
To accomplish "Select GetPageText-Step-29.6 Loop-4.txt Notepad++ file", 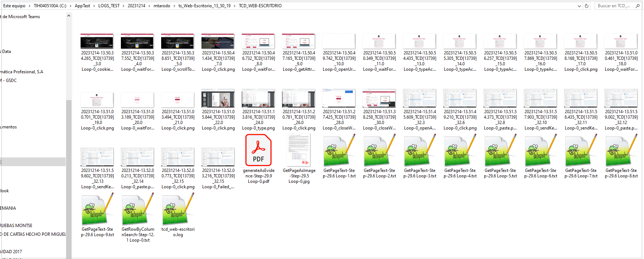I will [460, 150].
